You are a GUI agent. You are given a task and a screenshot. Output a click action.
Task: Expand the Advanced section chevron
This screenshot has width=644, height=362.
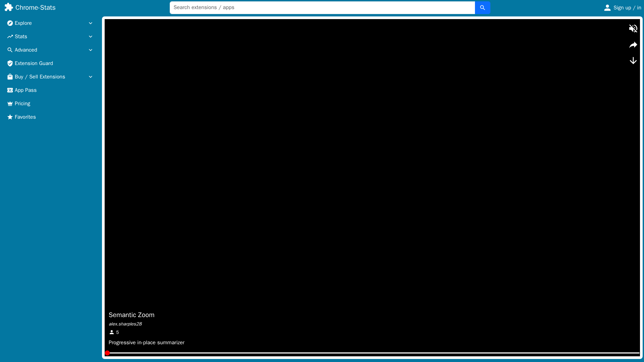[x=90, y=50]
